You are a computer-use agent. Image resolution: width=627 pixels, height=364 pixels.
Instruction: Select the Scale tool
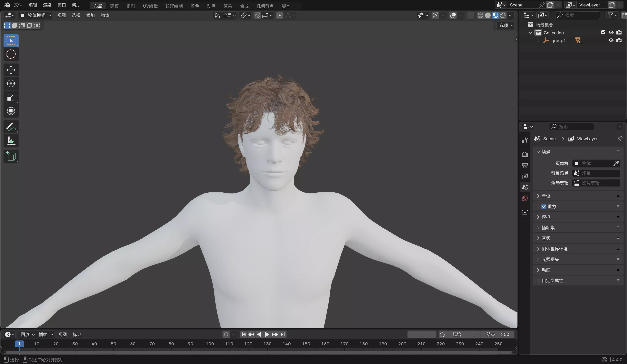coord(11,97)
